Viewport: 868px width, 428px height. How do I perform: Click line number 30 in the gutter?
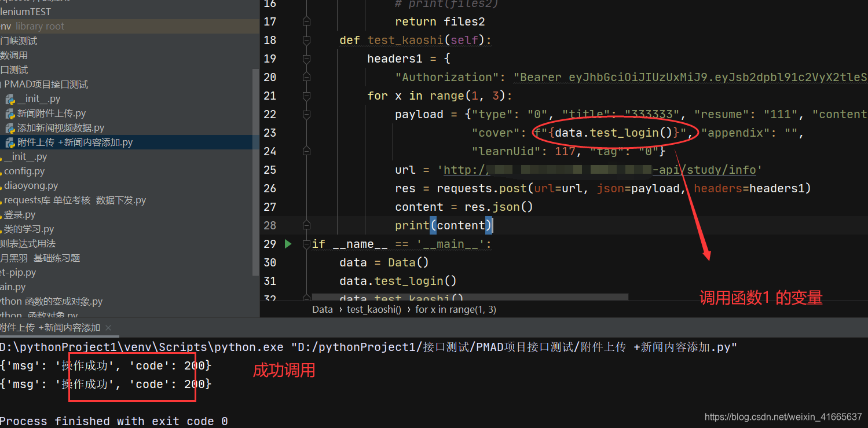coord(270,262)
